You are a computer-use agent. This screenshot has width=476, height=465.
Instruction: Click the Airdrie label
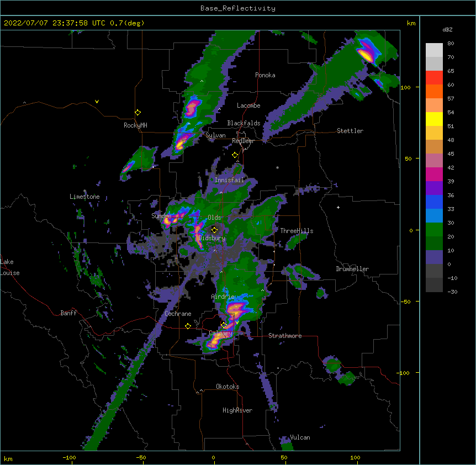coord(223,297)
